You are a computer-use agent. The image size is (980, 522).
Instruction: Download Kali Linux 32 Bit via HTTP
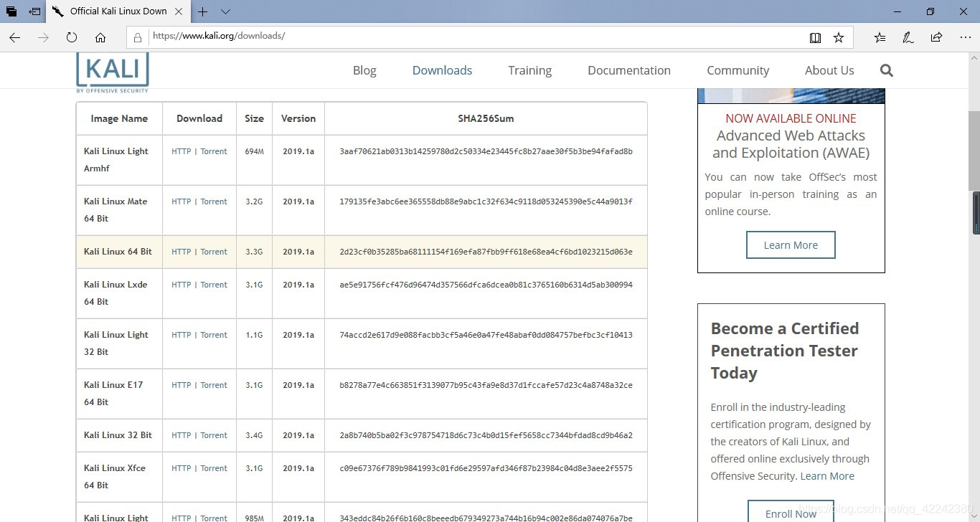click(x=181, y=435)
